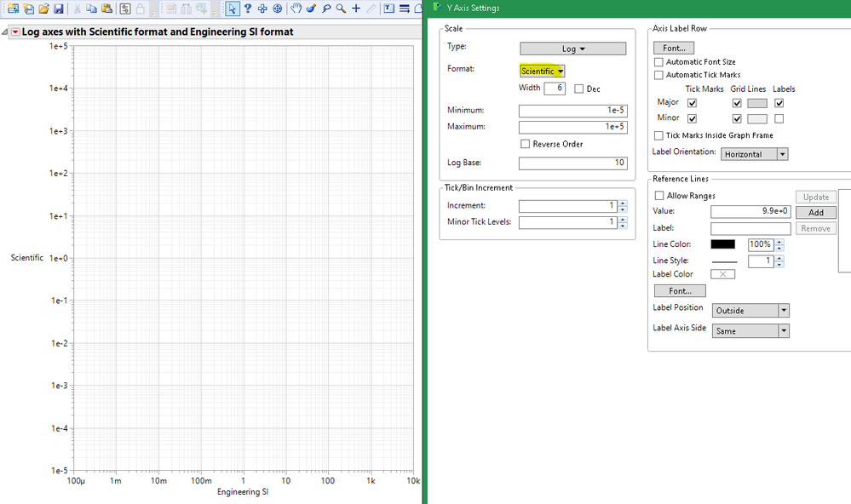
Task: Click the Add reference line button
Action: (816, 213)
